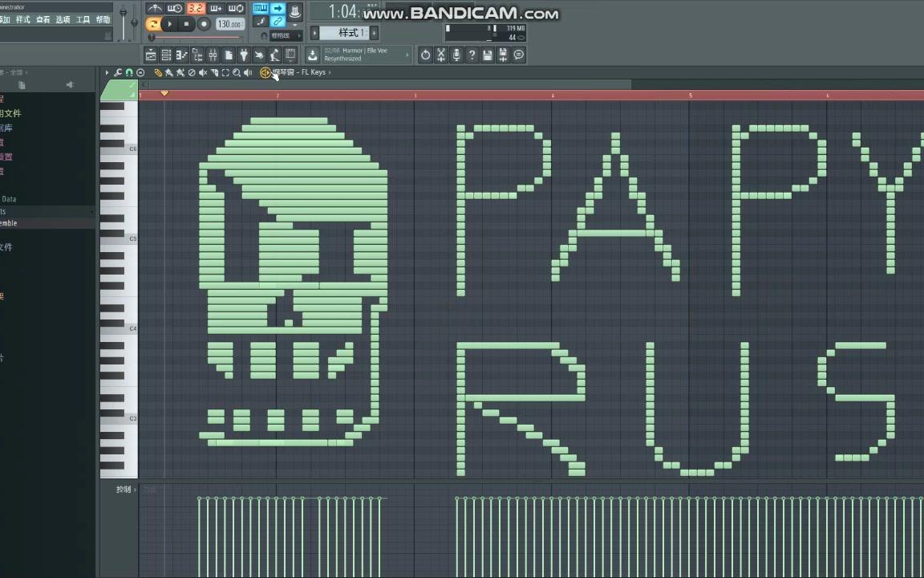The image size is (924, 578).
Task: Click the microphone one-click recording icon
Action: (456, 55)
